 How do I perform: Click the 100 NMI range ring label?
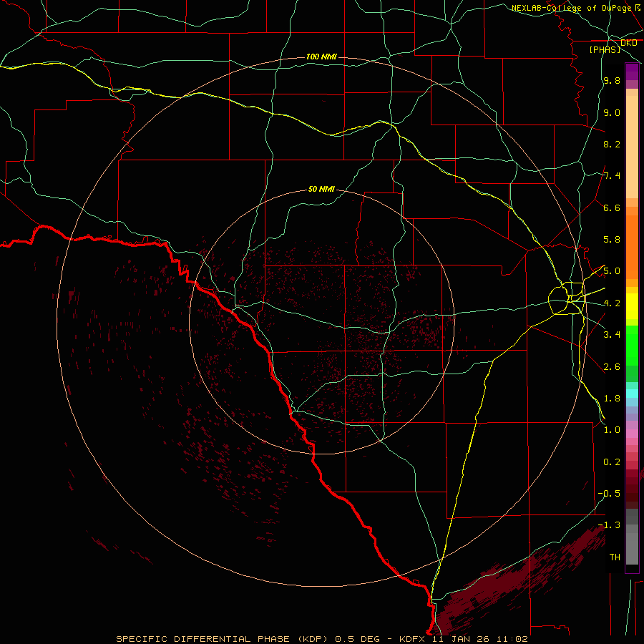321,57
